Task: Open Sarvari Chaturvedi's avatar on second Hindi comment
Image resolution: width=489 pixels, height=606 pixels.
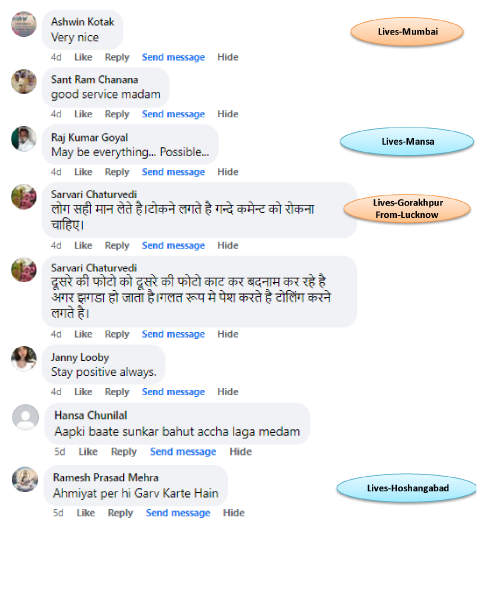Action: coord(24,270)
